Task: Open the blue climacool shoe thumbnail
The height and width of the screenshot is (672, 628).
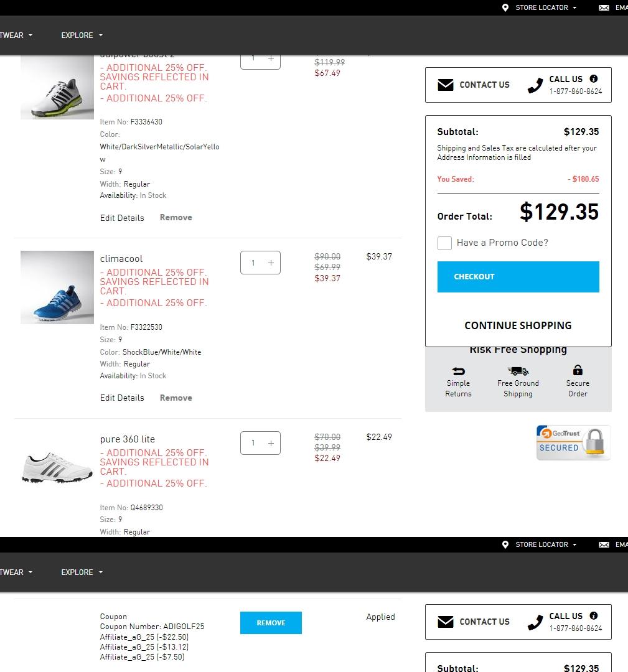Action: [57, 287]
